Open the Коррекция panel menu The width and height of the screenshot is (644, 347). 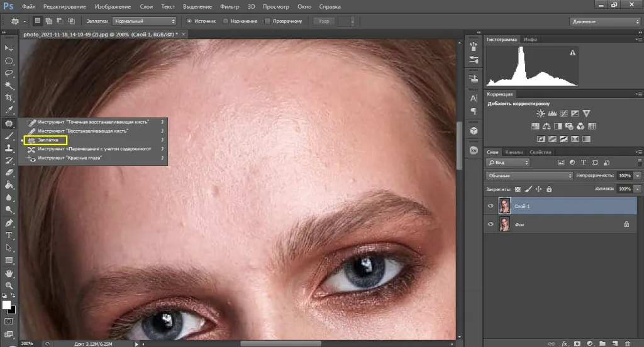[x=639, y=94]
